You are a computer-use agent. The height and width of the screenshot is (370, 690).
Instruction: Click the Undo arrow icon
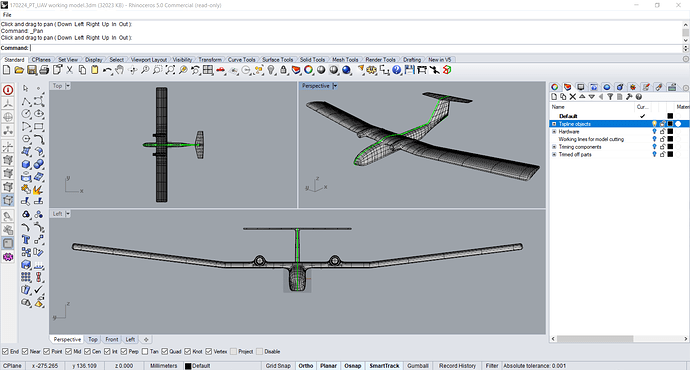point(107,70)
